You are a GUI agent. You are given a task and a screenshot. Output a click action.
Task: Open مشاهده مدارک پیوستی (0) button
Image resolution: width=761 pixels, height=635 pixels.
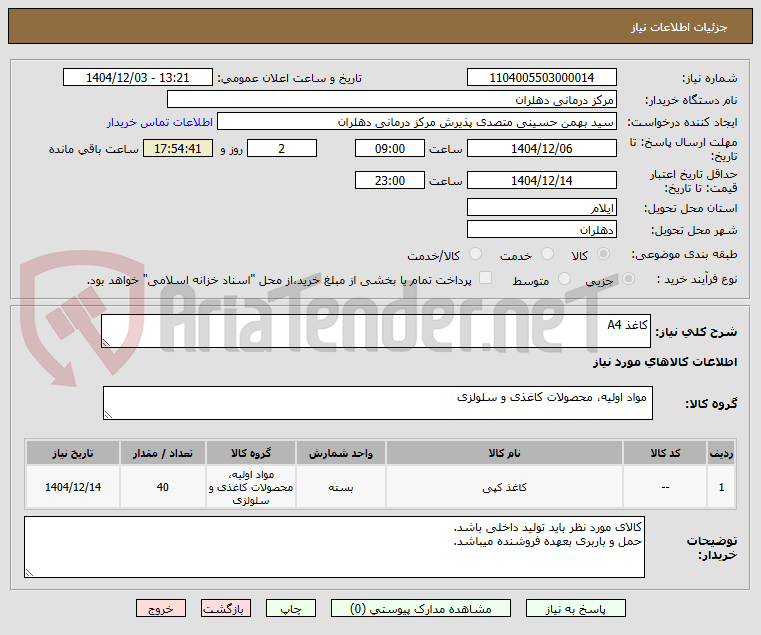tap(420, 608)
